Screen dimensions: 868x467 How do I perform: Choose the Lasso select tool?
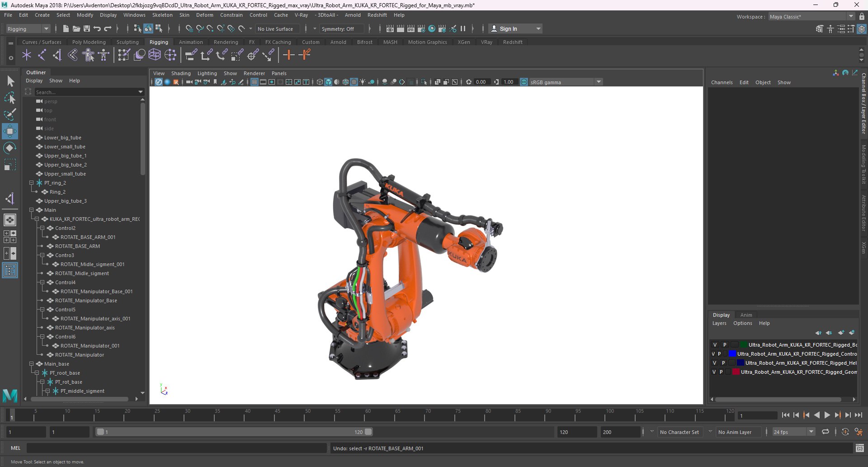(x=9, y=98)
